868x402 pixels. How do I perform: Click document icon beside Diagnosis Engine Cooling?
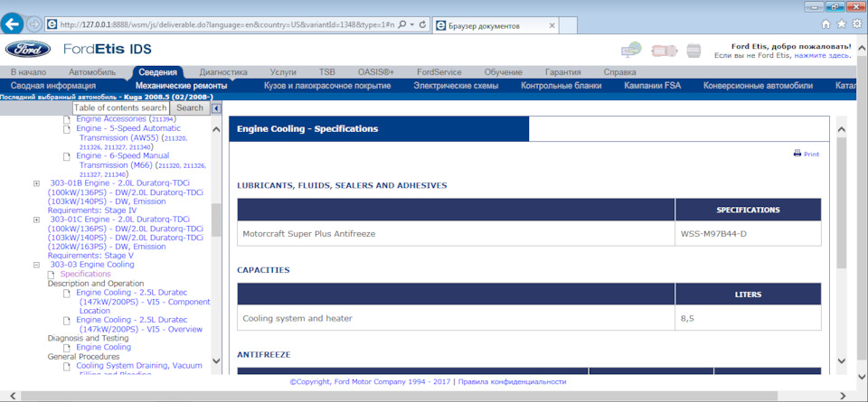click(66, 347)
